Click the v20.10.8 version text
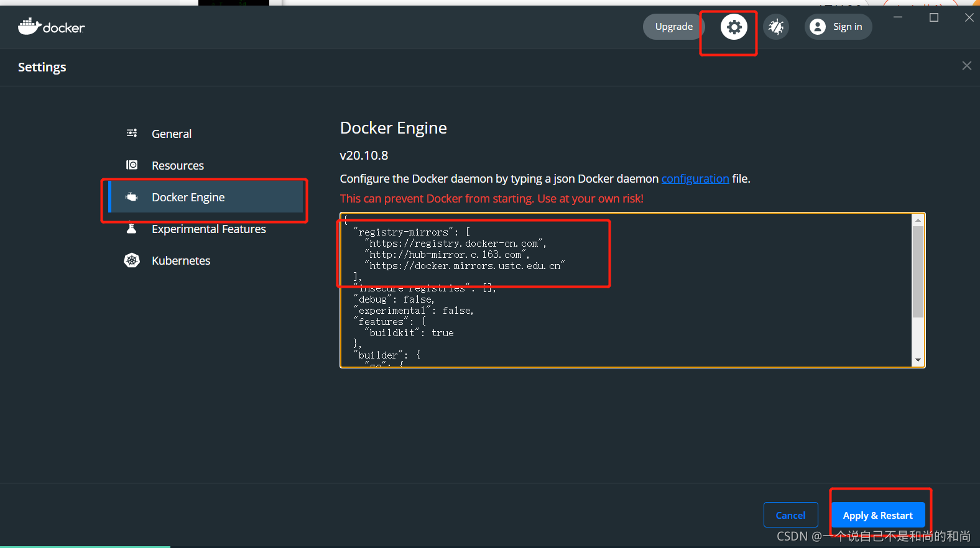The width and height of the screenshot is (980, 548). 364,155
